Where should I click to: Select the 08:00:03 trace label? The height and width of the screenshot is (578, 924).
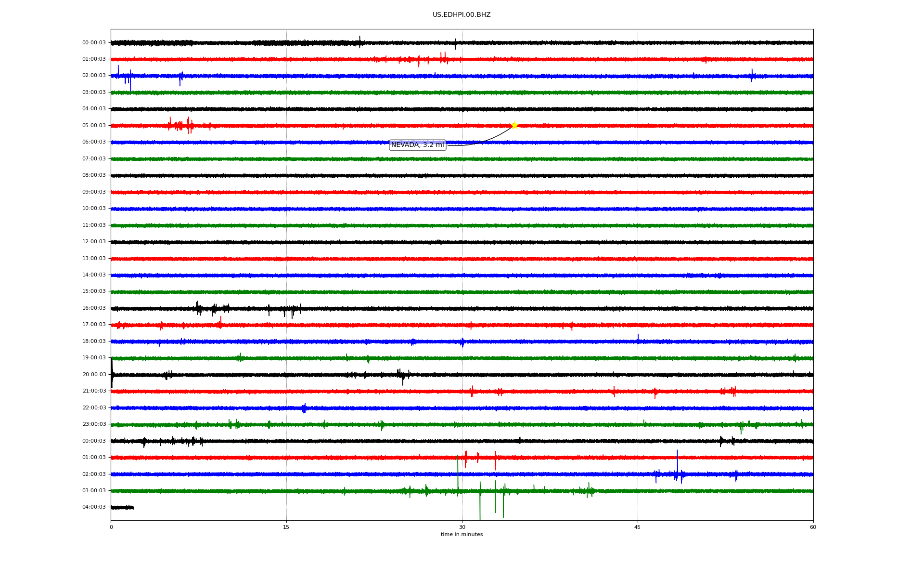click(x=94, y=175)
